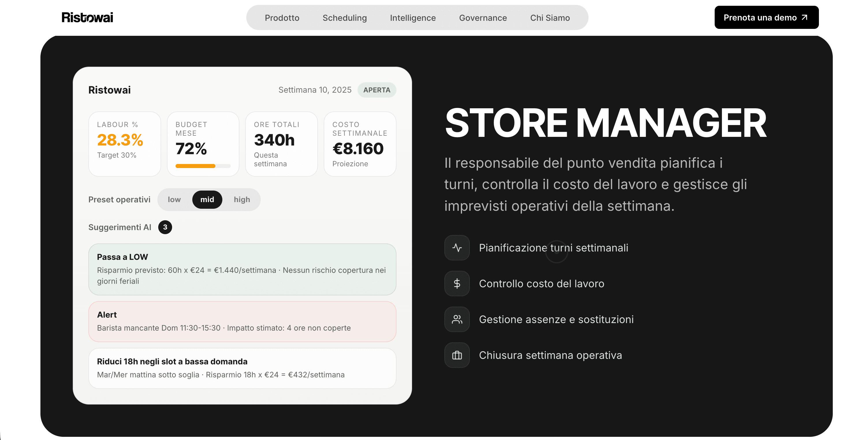868x440 pixels.
Task: Click the Preset operativi label
Action: tap(119, 200)
